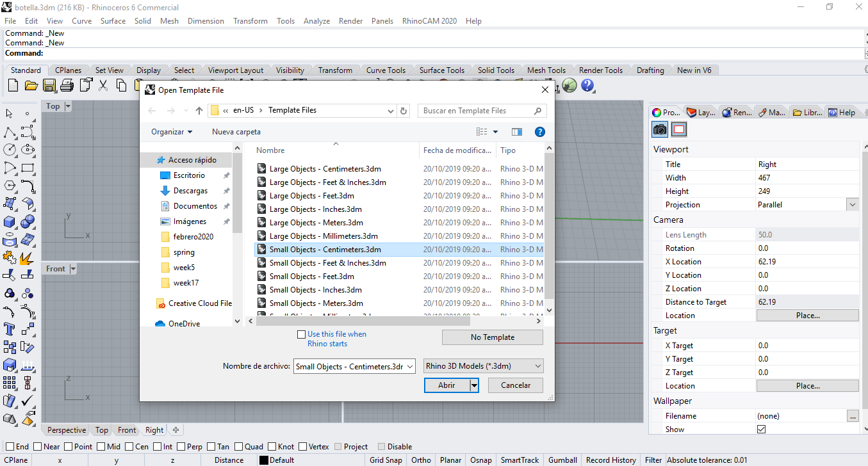This screenshot has width=868, height=466.
Task: Save the model with the floppy disk icon
Action: [x=49, y=85]
